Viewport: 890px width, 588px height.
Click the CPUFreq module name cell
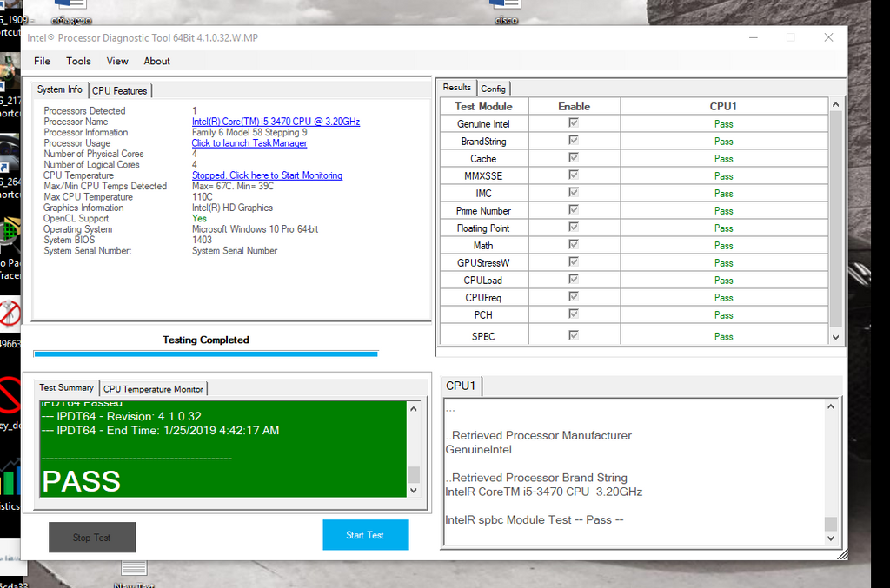tap(483, 298)
